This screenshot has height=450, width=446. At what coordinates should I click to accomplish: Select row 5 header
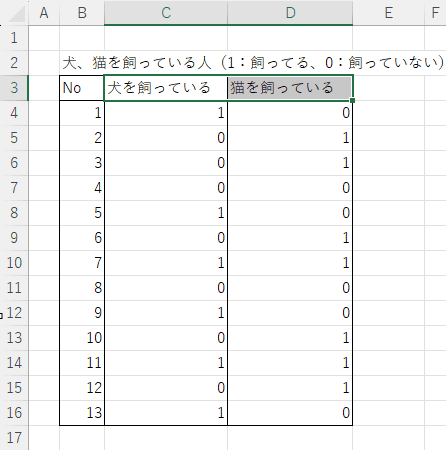[x=14, y=138]
